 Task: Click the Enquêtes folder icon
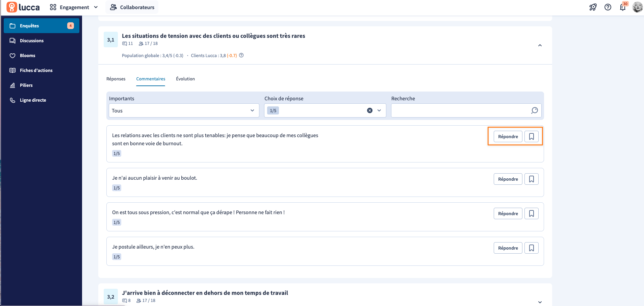point(12,26)
